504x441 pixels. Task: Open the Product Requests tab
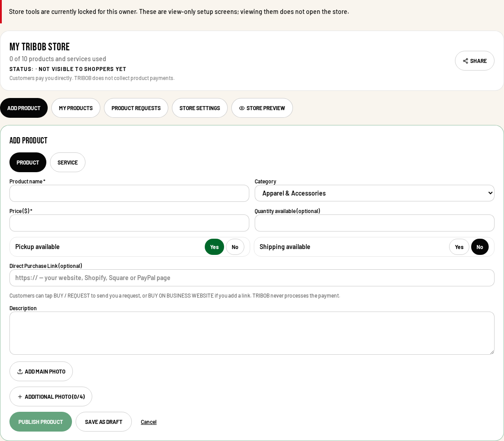[136, 108]
